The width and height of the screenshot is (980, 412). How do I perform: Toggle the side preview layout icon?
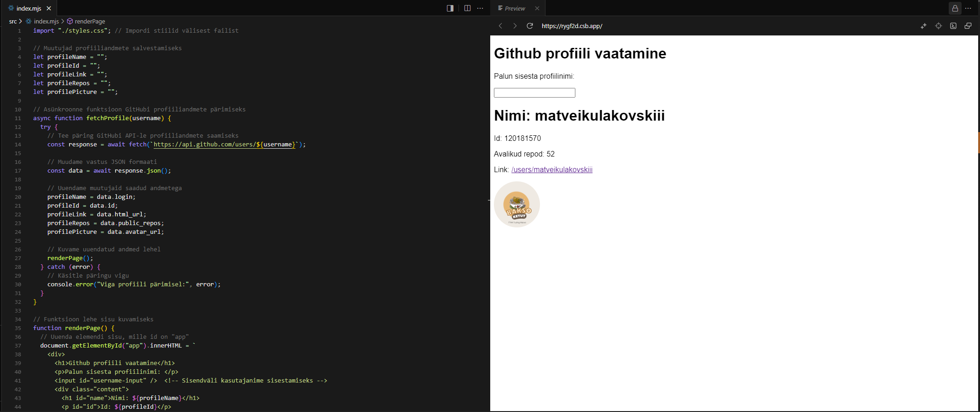(x=450, y=8)
